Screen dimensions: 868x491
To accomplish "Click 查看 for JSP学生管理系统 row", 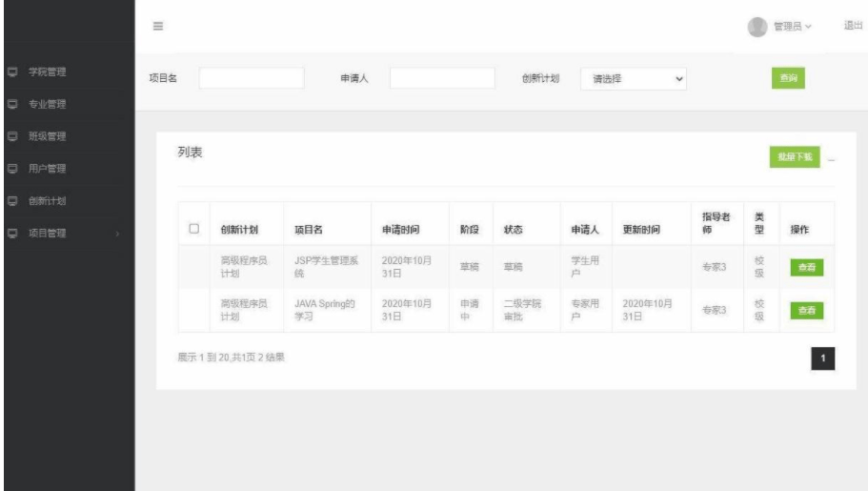I will (x=807, y=267).
